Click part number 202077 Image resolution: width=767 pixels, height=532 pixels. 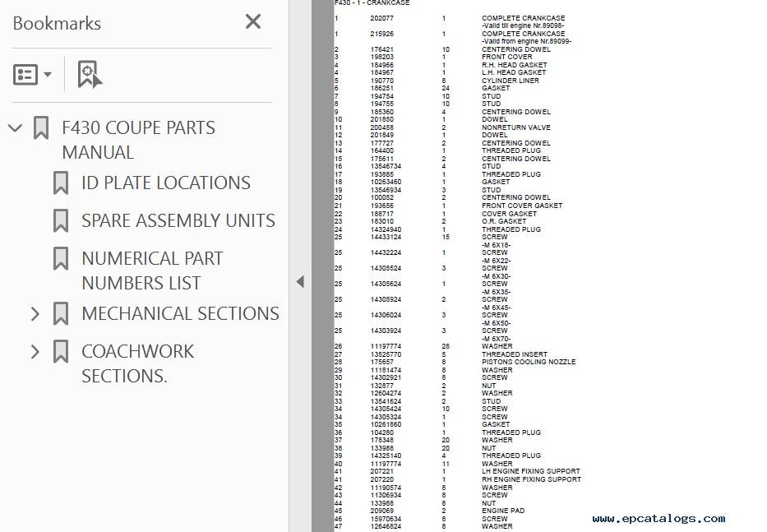[381, 18]
